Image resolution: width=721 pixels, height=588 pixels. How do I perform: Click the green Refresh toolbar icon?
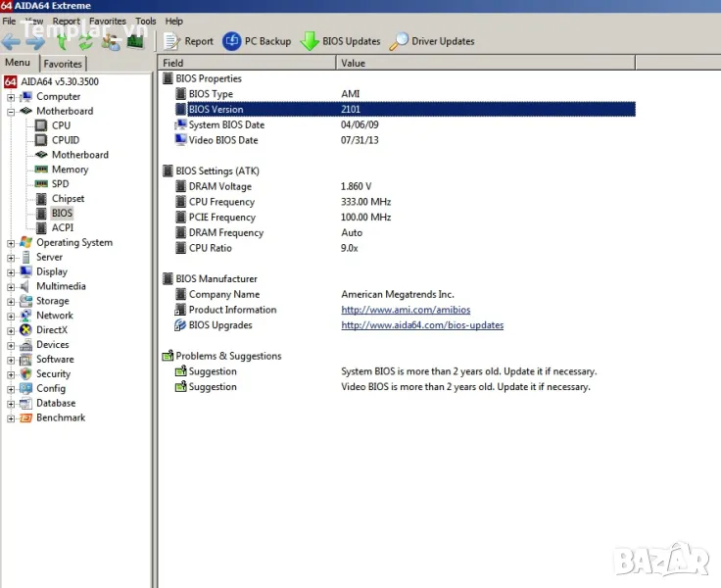coord(85,41)
